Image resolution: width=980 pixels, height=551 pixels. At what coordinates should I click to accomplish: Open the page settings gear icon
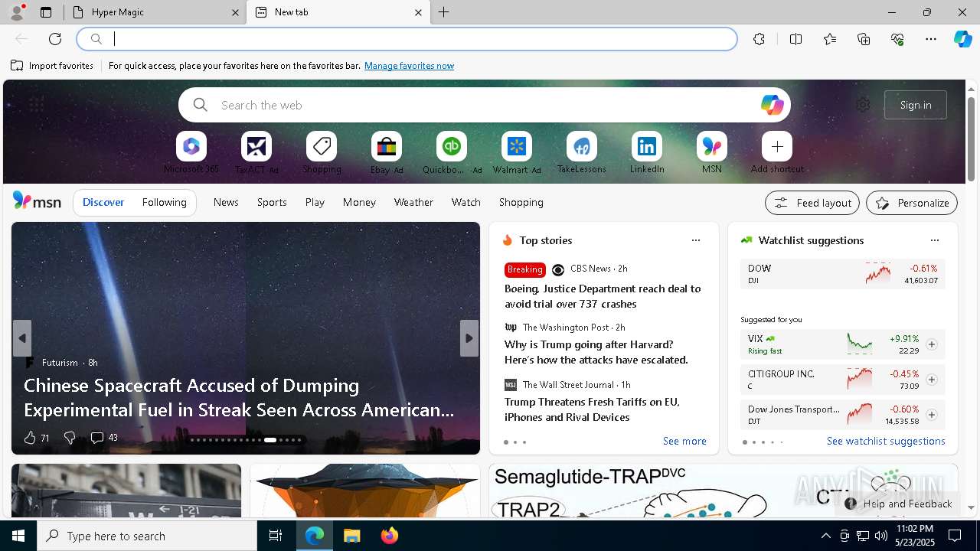(863, 105)
